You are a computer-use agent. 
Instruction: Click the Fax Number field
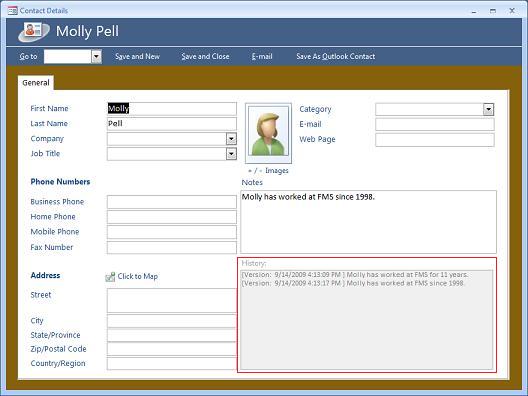[x=172, y=248]
